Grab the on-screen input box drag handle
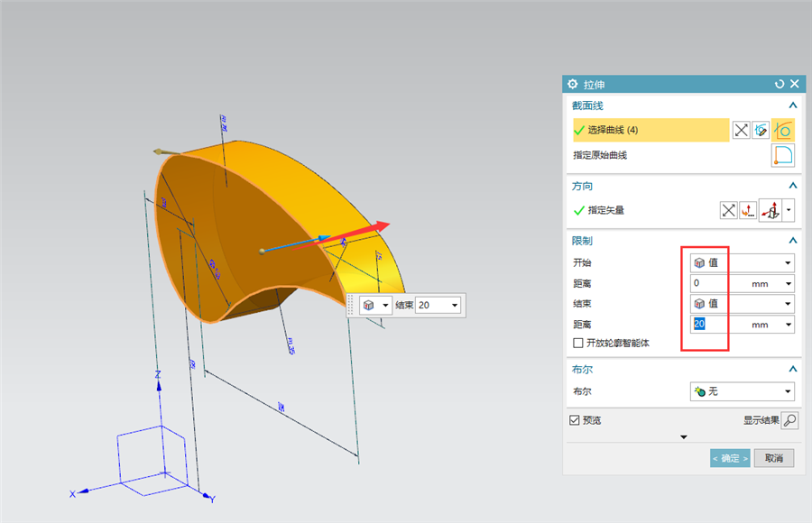 click(351, 306)
